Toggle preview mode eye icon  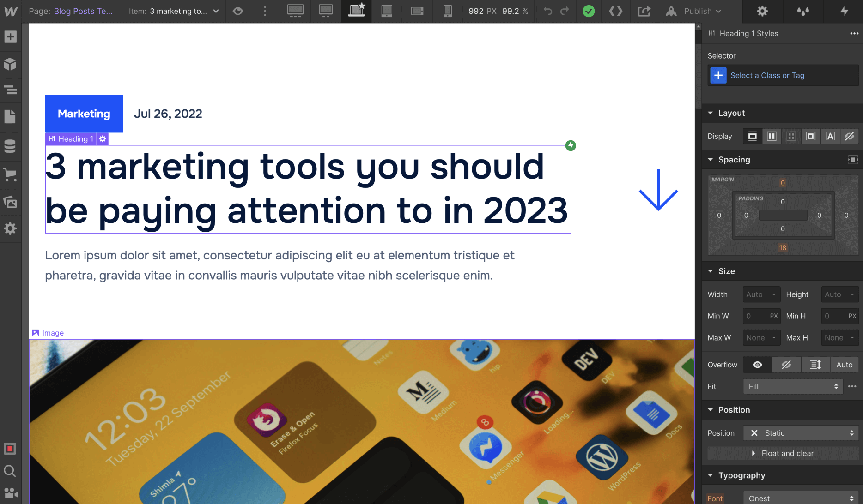238,11
